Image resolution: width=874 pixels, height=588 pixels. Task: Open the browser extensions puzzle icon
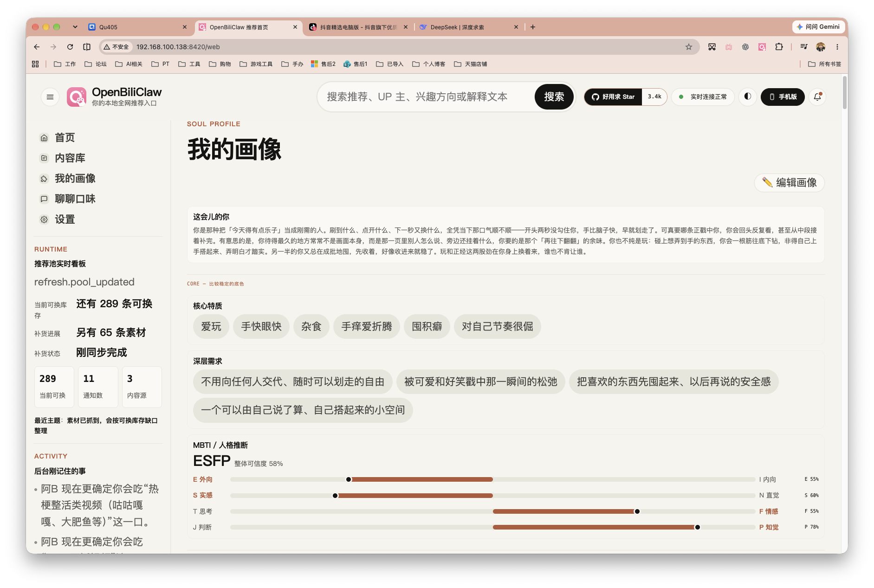pyautogui.click(x=779, y=47)
